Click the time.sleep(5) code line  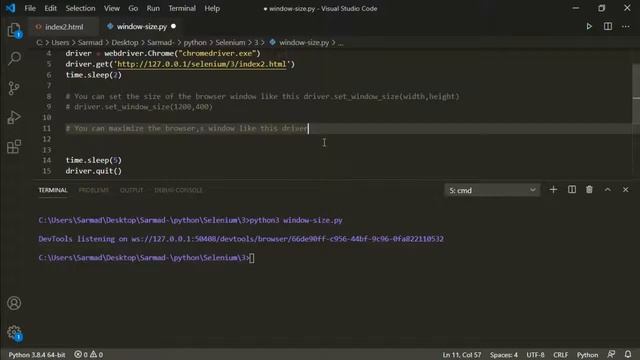pos(93,160)
